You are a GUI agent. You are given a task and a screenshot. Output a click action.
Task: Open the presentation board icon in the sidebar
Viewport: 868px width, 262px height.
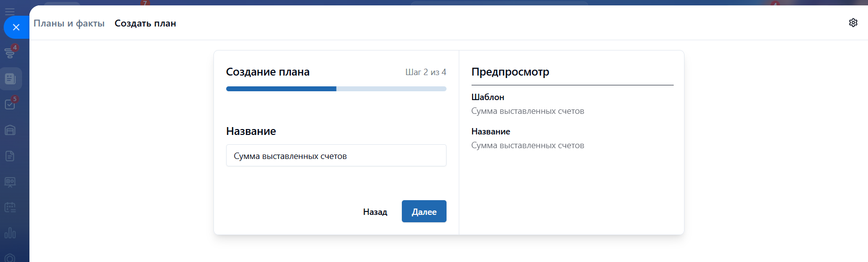click(x=10, y=182)
